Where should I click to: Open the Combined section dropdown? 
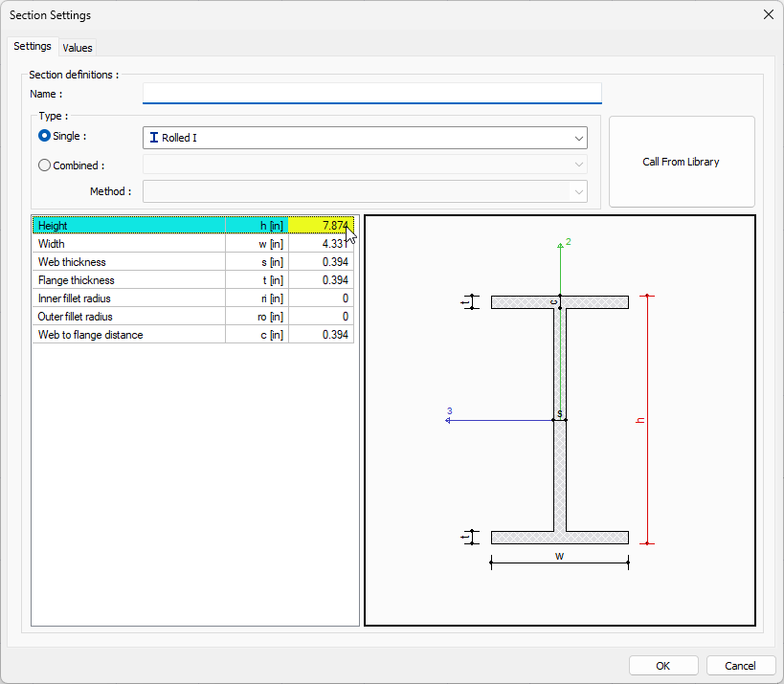(x=579, y=165)
